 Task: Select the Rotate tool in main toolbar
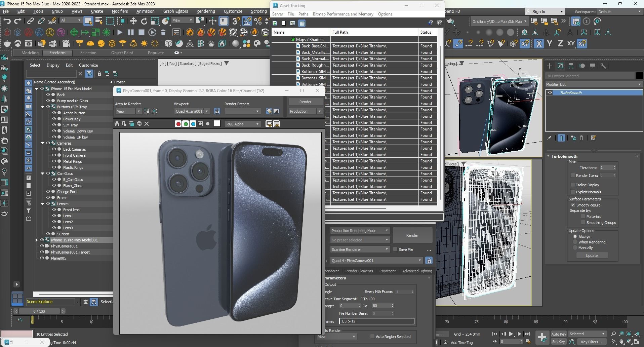pos(144,21)
